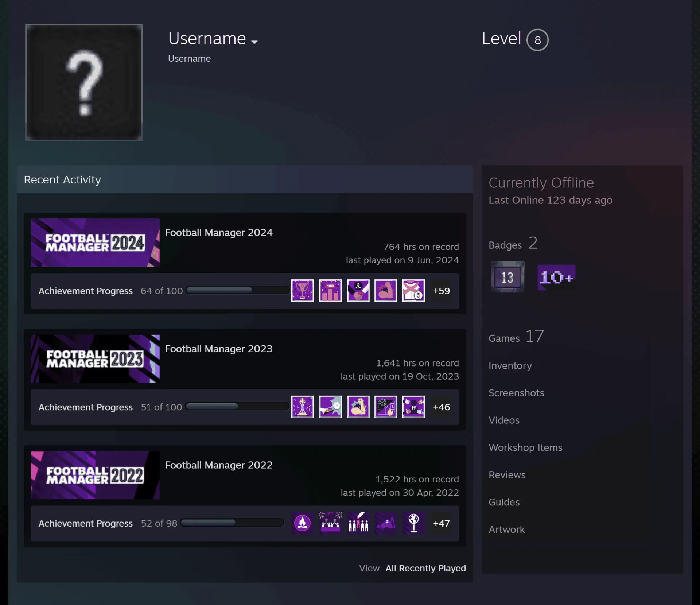Image resolution: width=700 pixels, height=605 pixels.
Task: Click the manager-in-suit achievement icon in Football Manager 2023 row
Action: point(413,407)
